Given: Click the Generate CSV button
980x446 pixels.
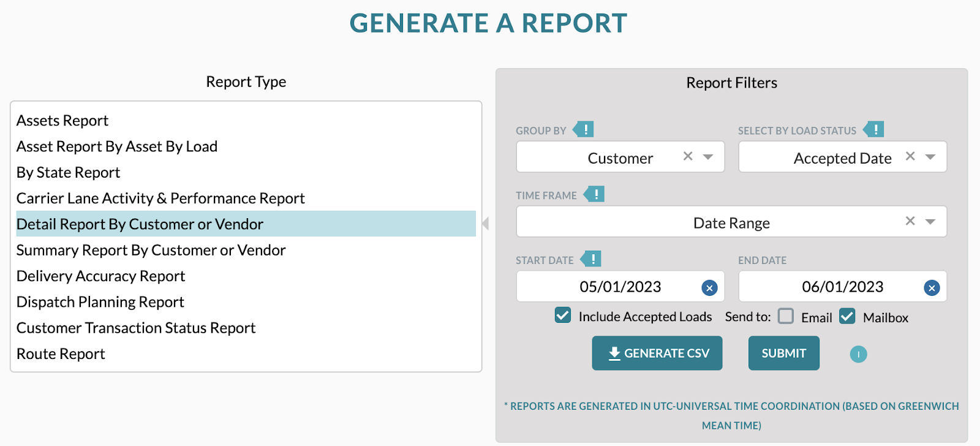Looking at the screenshot, I should [657, 353].
